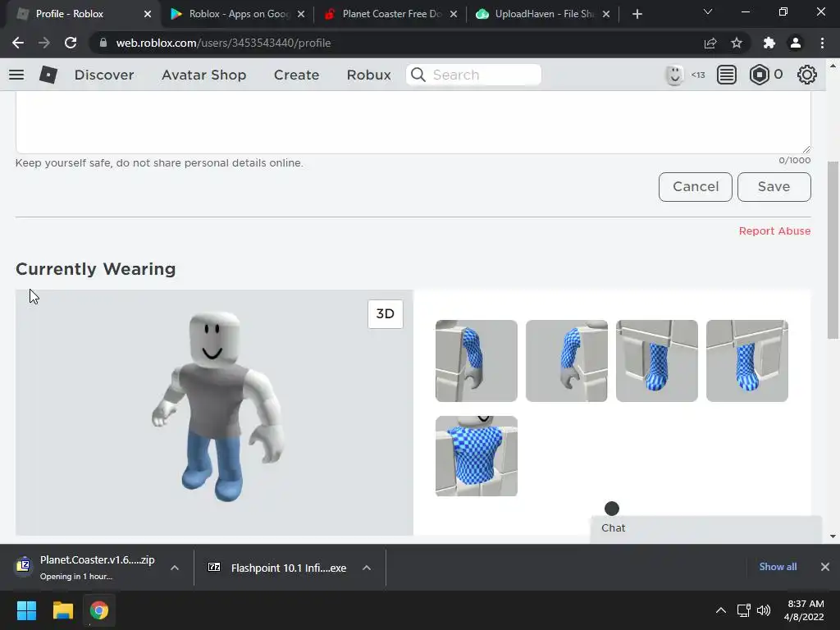Open the blue checkered right leg item
840x630 pixels.
(x=747, y=361)
